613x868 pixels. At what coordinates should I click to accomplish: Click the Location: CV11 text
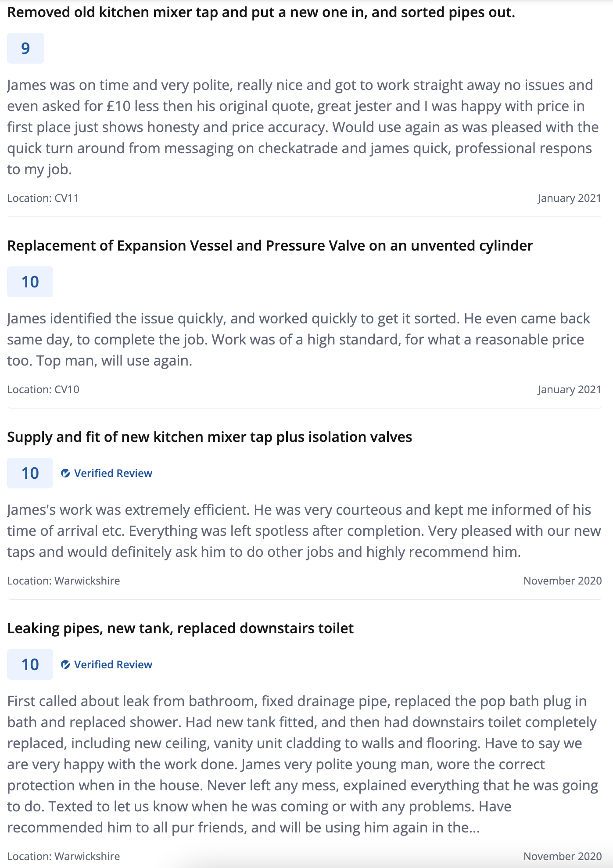[x=43, y=198]
